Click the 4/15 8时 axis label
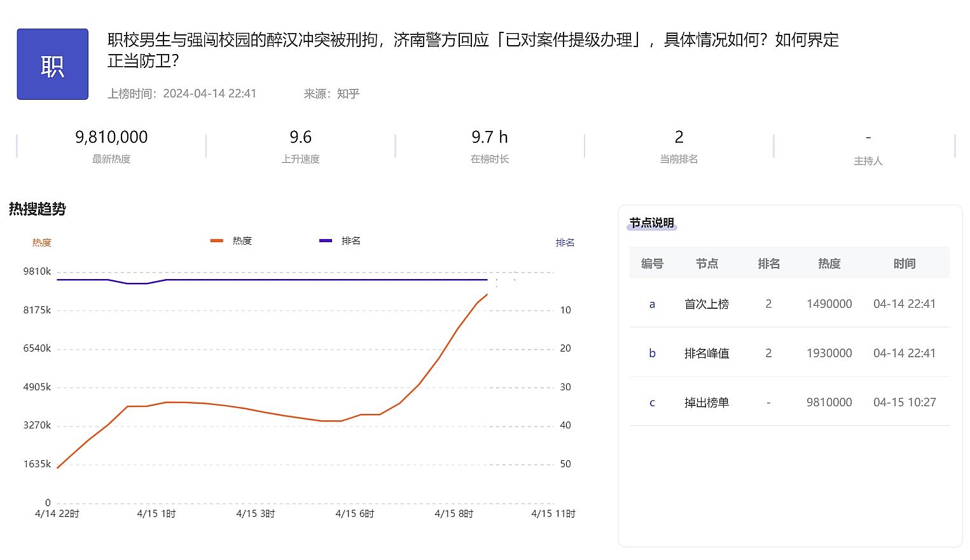The width and height of the screenshot is (970, 560). 454,514
